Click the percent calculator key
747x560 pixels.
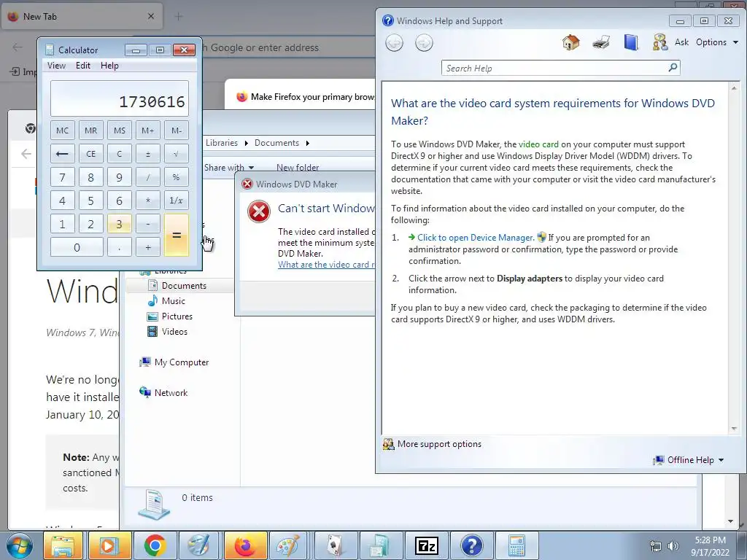[177, 177]
